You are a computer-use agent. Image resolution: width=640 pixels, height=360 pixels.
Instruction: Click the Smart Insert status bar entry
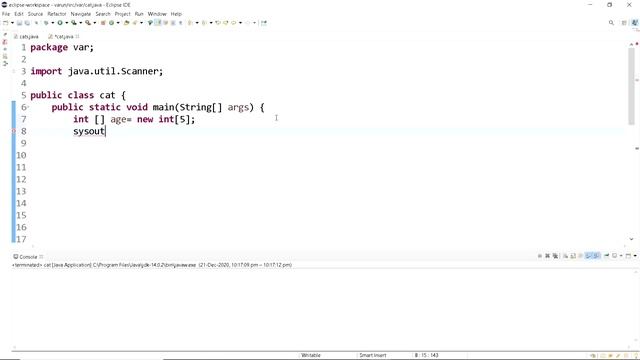click(373, 355)
